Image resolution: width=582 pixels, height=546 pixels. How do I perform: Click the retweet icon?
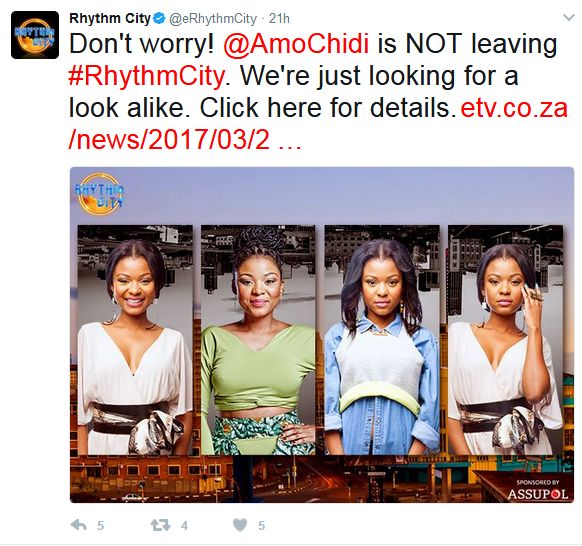point(160,525)
